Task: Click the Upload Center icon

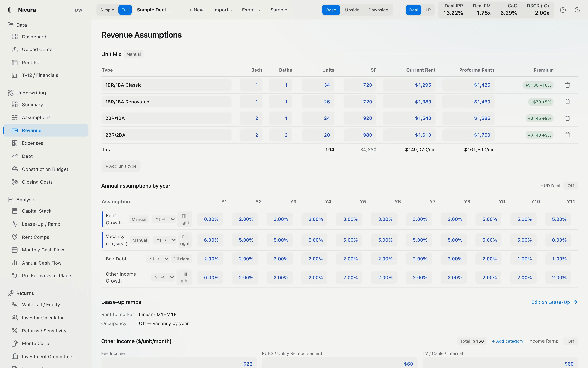Action: [14, 49]
